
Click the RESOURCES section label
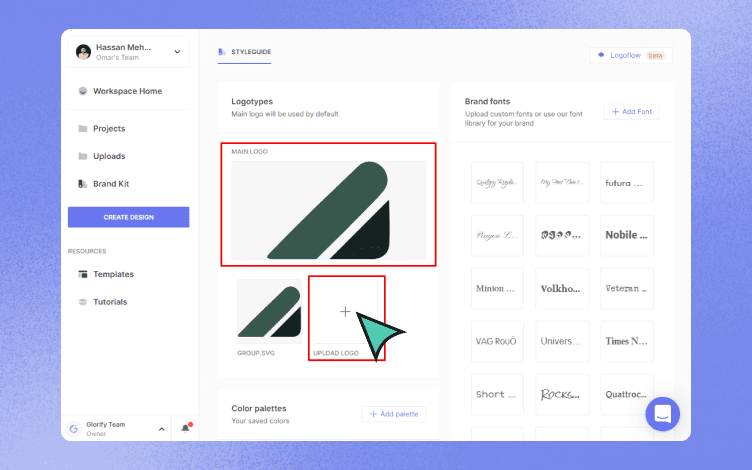point(87,251)
